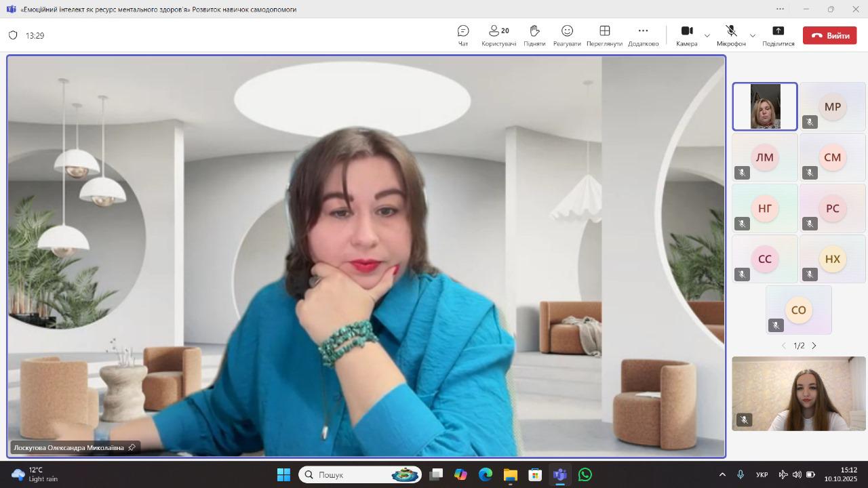Toggle the camera on or off
868x488 pixels.
click(x=686, y=35)
